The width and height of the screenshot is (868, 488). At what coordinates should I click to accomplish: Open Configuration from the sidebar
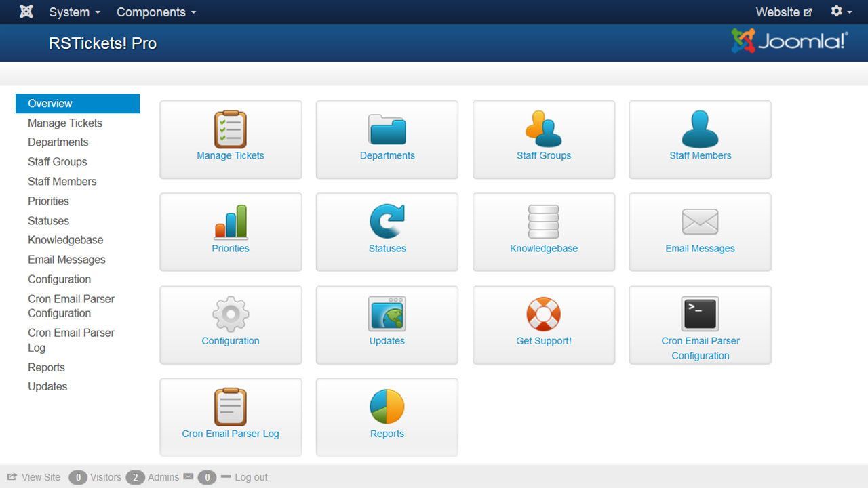59,279
